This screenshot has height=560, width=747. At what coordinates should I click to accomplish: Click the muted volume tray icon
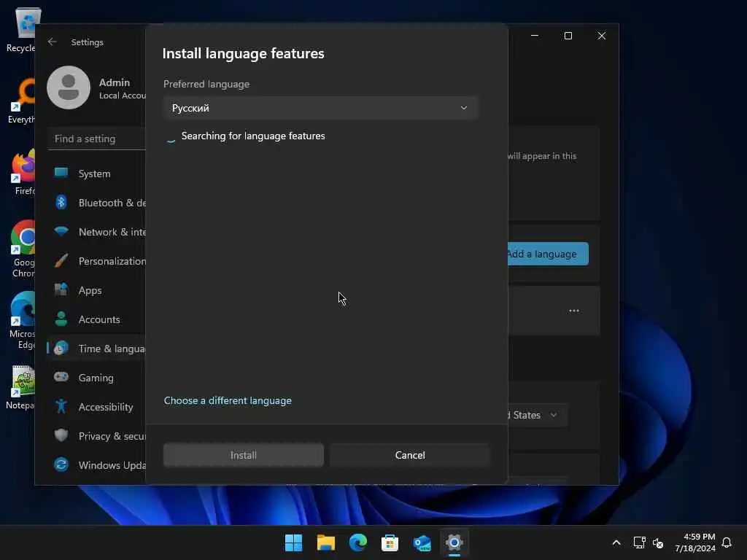click(658, 542)
